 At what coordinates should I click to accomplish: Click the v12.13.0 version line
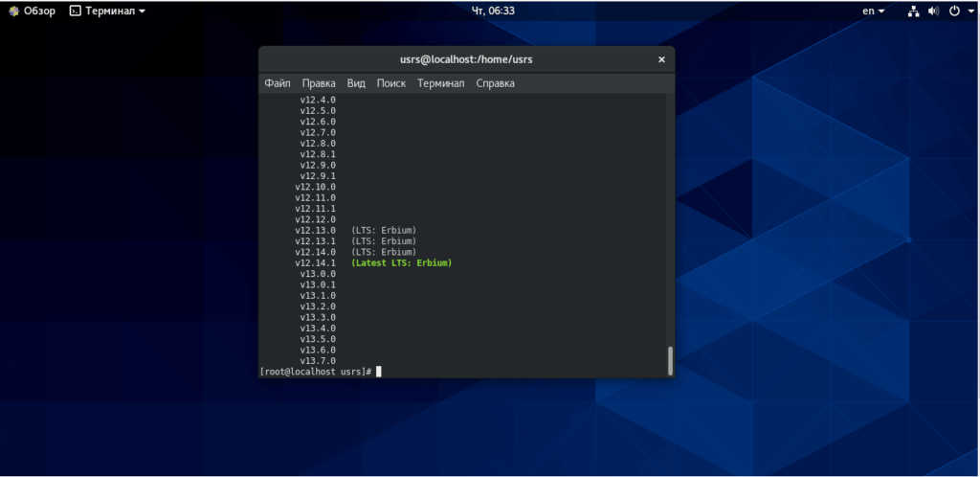coord(316,231)
